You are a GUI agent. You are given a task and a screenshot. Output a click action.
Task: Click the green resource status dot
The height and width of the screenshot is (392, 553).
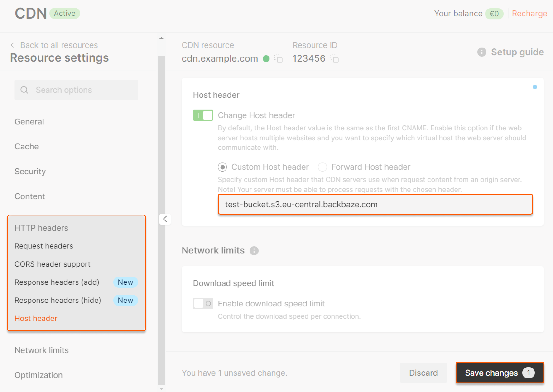click(266, 59)
